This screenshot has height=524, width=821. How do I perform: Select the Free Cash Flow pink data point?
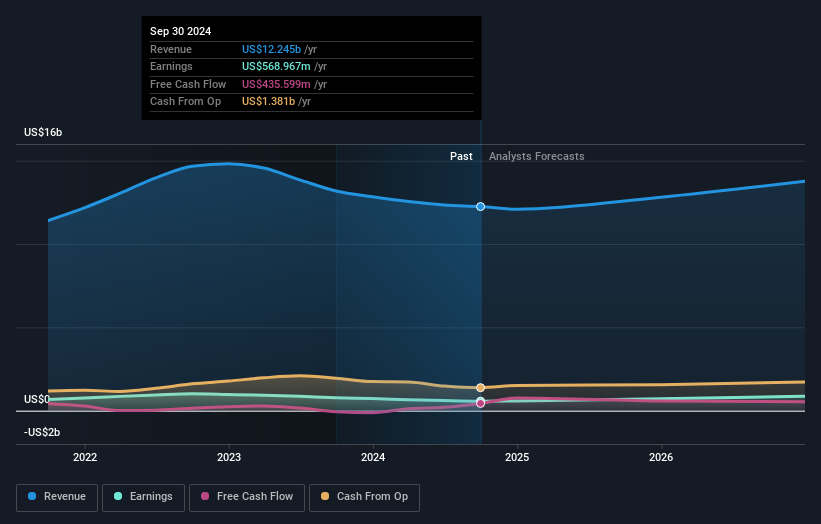click(x=480, y=404)
